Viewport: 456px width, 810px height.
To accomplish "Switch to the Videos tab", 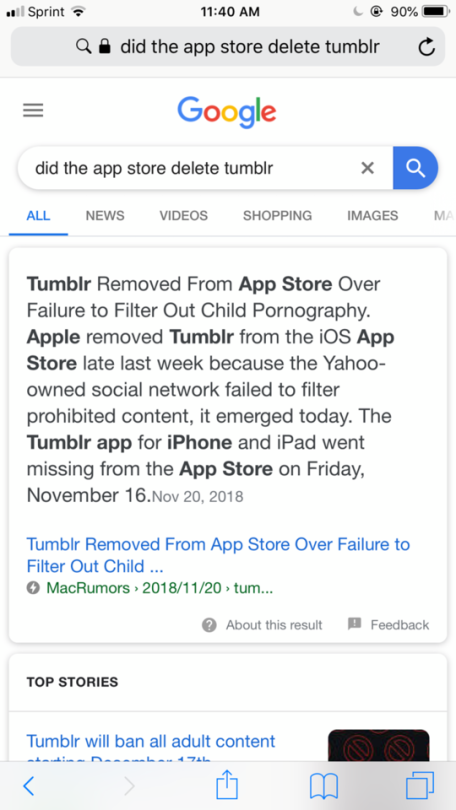I will [183, 215].
